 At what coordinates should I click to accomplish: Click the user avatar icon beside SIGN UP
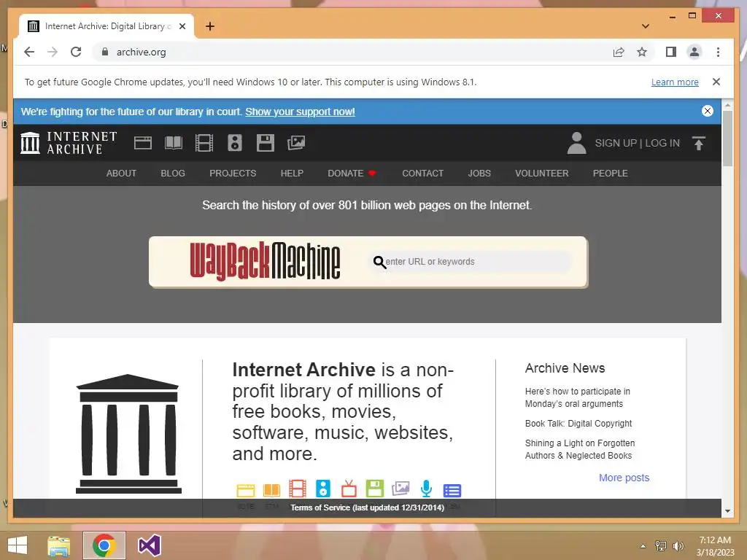pos(576,143)
